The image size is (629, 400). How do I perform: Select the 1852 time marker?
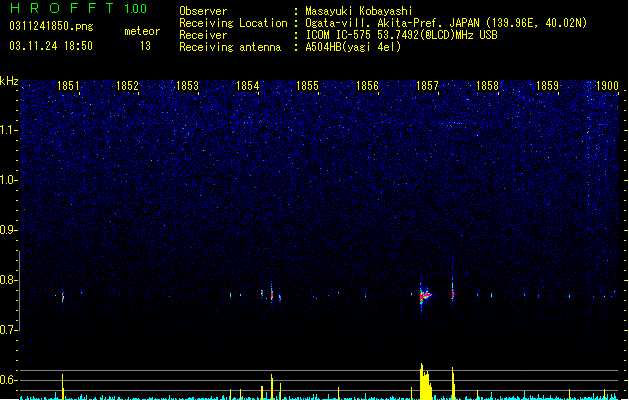coord(127,85)
